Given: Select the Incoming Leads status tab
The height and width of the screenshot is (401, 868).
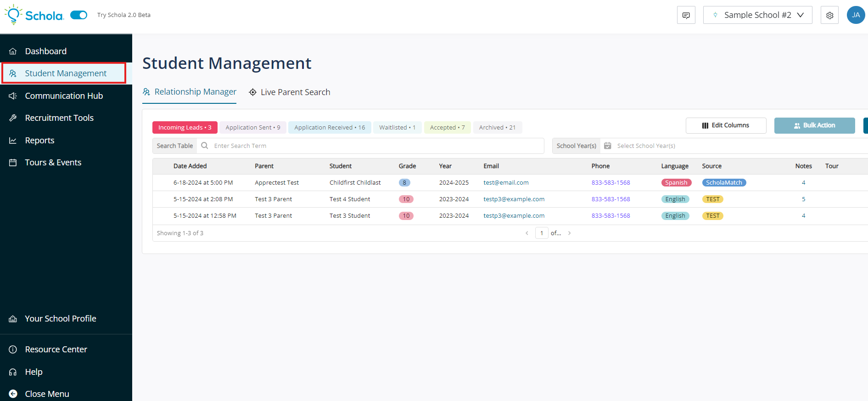Looking at the screenshot, I should pos(185,127).
